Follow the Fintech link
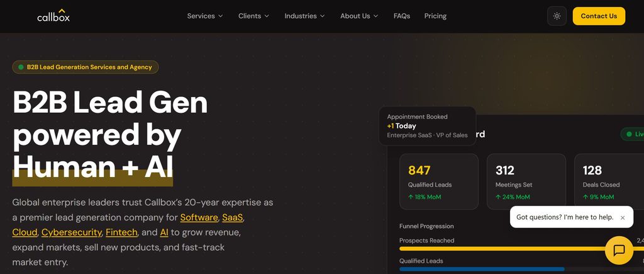 121,232
